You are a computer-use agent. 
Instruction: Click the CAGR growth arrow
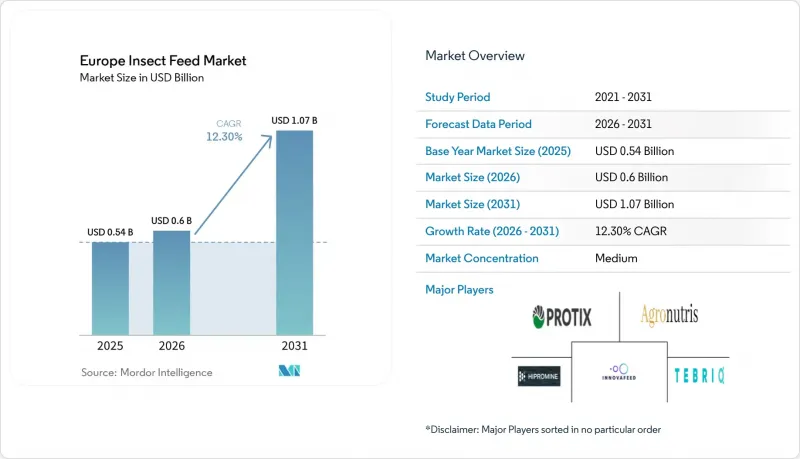[234, 185]
